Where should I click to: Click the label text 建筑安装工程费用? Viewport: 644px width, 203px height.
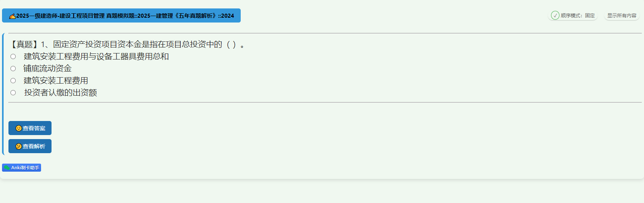tap(56, 81)
